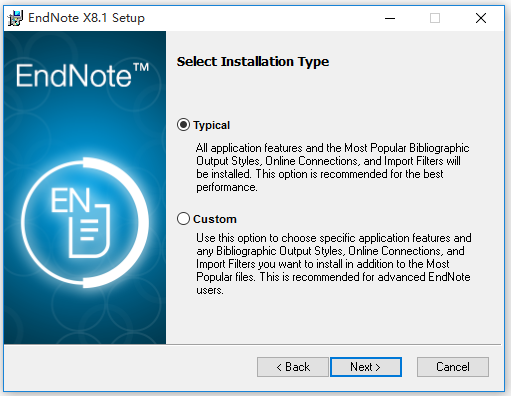This screenshot has height=396, width=511.
Task: Click the blue EndNote side banner background
Action: [85, 317]
